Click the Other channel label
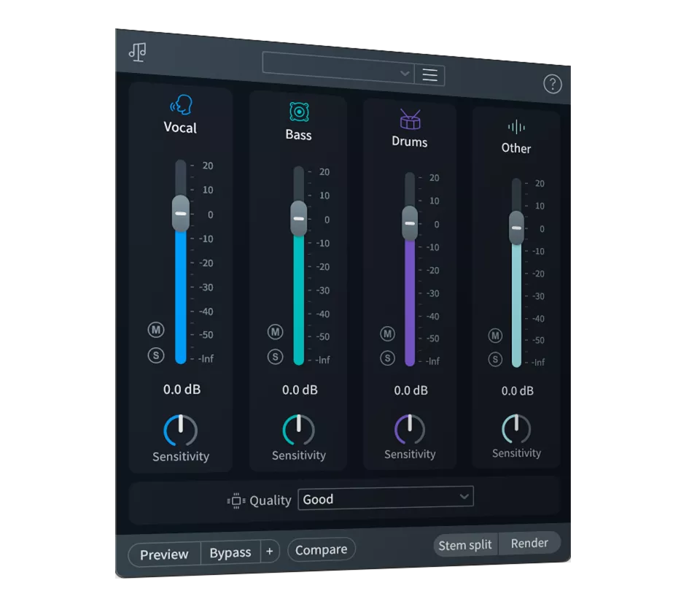 coord(516,148)
